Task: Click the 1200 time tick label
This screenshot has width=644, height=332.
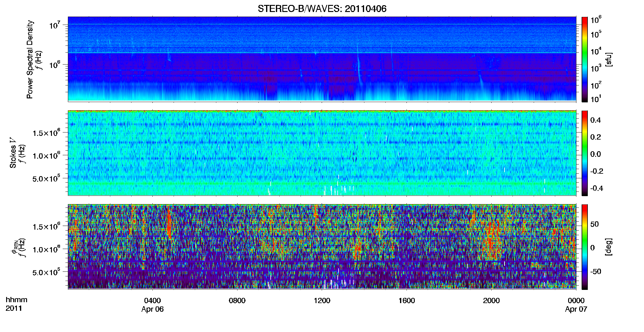Action: (x=322, y=301)
